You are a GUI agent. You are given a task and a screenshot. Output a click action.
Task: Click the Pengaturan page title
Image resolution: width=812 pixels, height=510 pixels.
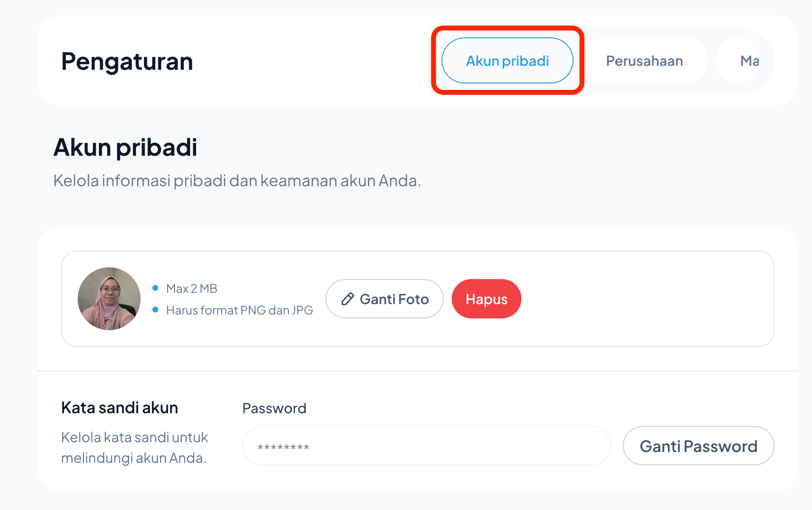[127, 62]
